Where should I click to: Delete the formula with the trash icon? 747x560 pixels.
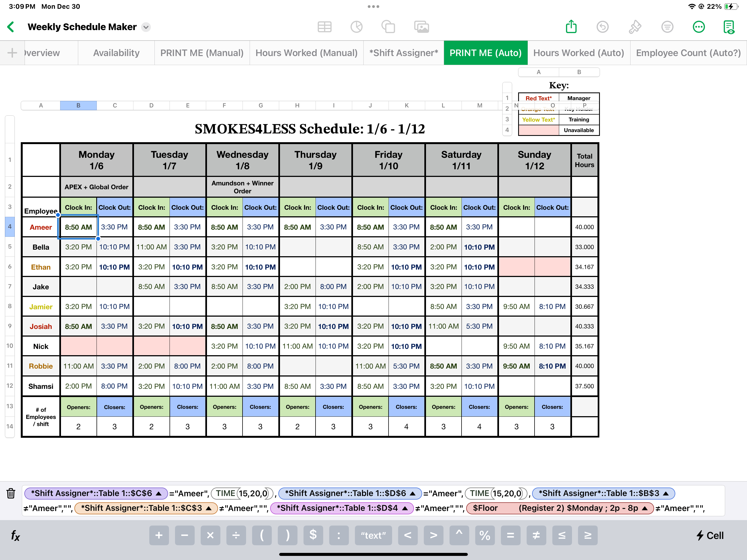click(x=11, y=494)
